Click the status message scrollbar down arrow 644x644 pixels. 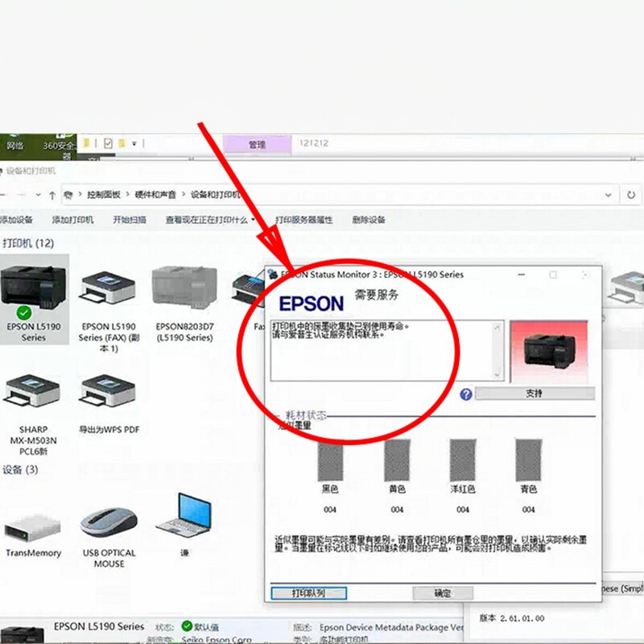(497, 374)
